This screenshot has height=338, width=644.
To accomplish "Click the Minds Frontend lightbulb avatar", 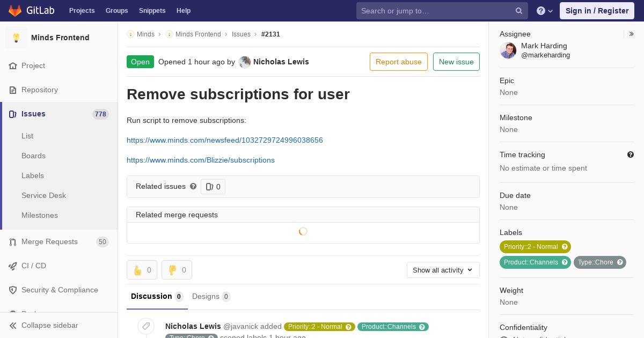I will click(16, 38).
